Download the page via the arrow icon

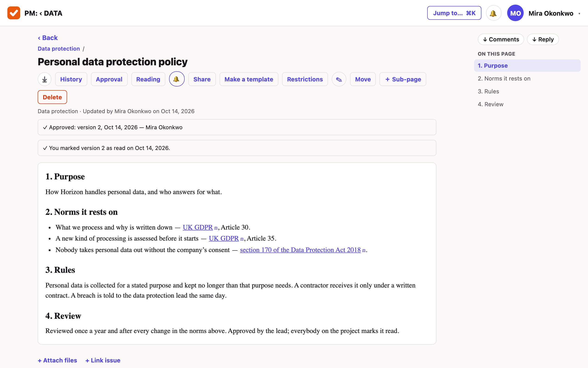45,79
